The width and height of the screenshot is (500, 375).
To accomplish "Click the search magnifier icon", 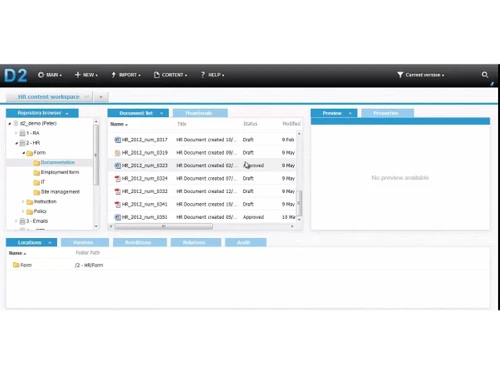I will [x=485, y=75].
